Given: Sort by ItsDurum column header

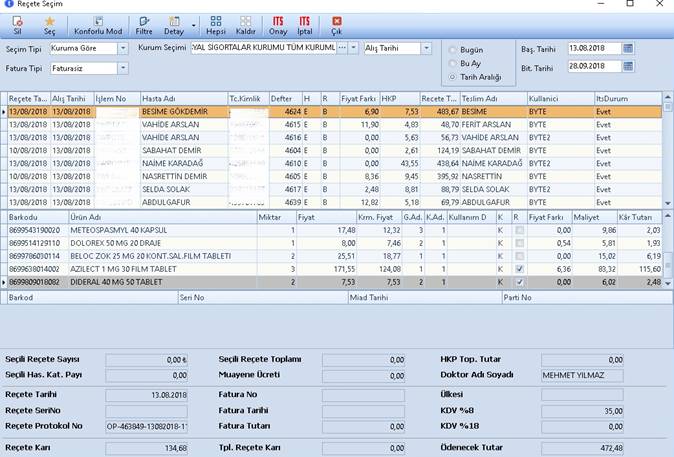Looking at the screenshot, I should coord(628,98).
